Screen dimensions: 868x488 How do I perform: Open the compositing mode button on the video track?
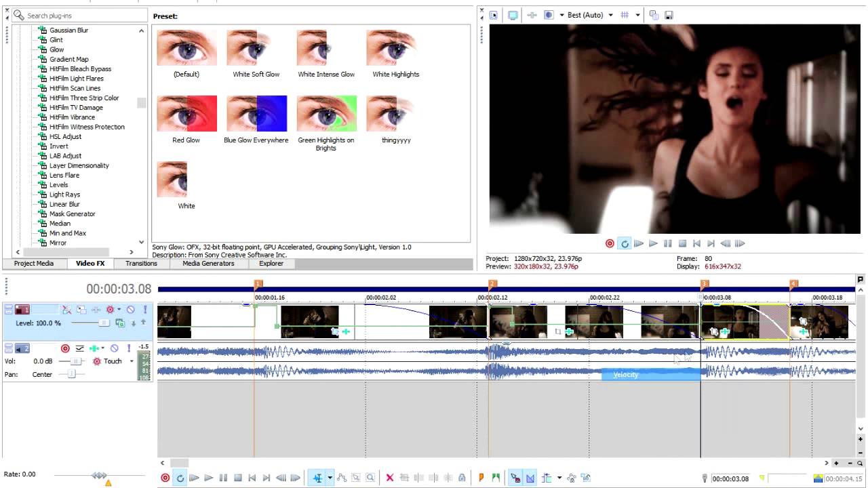[119, 323]
